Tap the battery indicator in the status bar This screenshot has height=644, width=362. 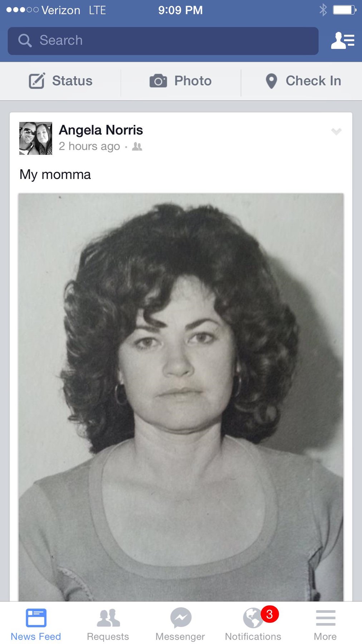pyautogui.click(x=344, y=10)
